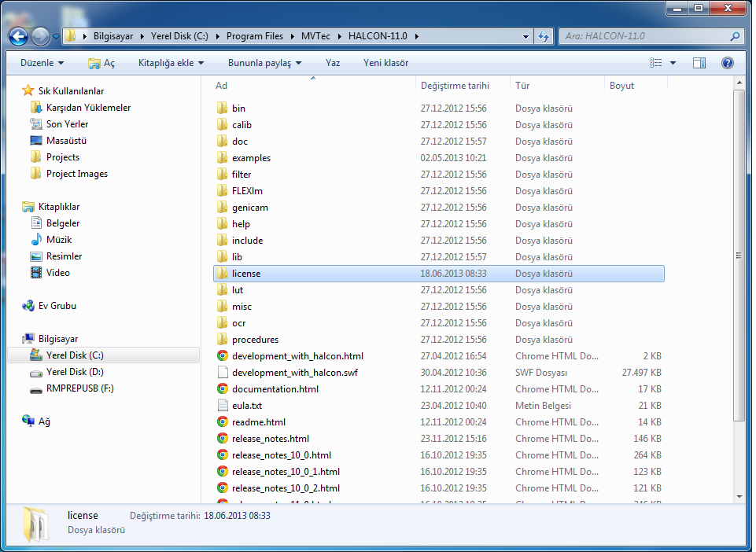
Task: Open the Düzenle menu
Action: [x=42, y=63]
